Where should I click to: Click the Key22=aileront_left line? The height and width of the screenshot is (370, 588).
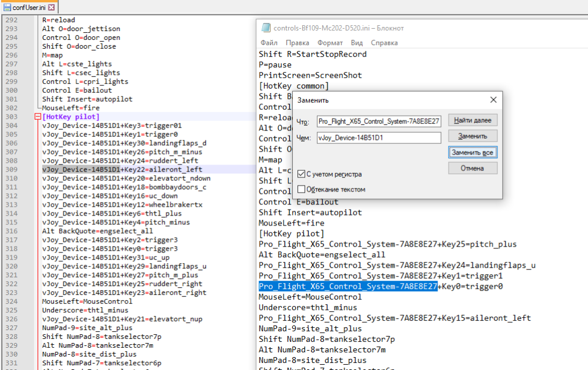(x=122, y=170)
